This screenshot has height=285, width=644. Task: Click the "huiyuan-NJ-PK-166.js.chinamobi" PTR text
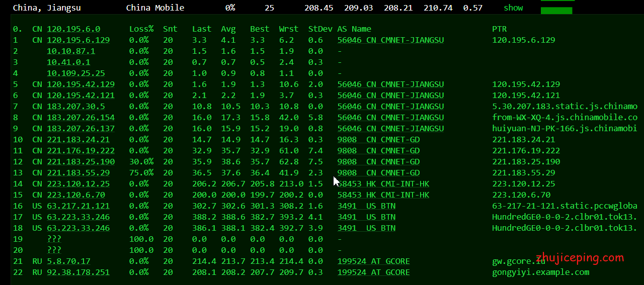[565, 129]
